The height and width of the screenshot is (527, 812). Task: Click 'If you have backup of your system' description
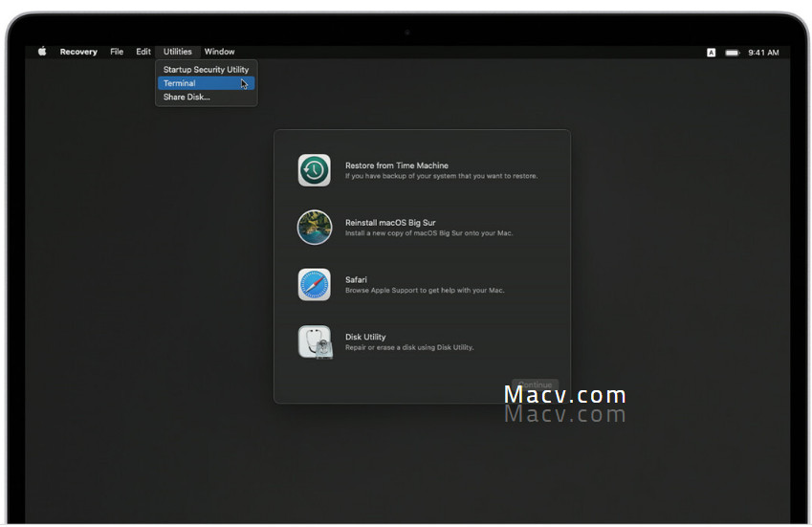point(442,176)
